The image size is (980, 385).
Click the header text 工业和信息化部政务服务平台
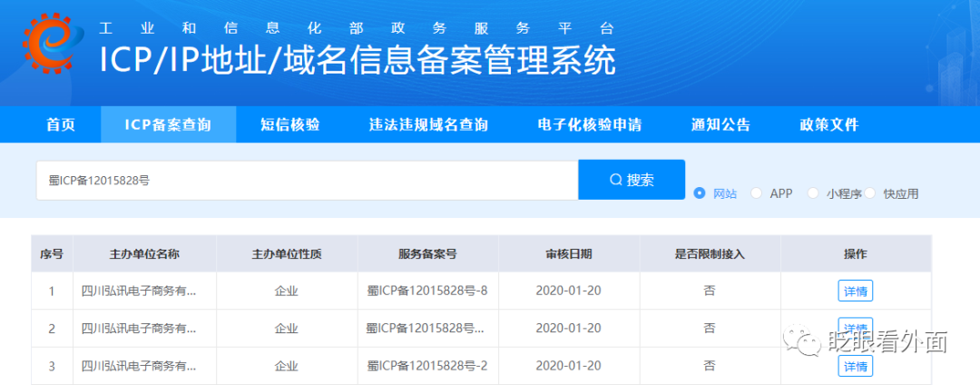point(357,27)
